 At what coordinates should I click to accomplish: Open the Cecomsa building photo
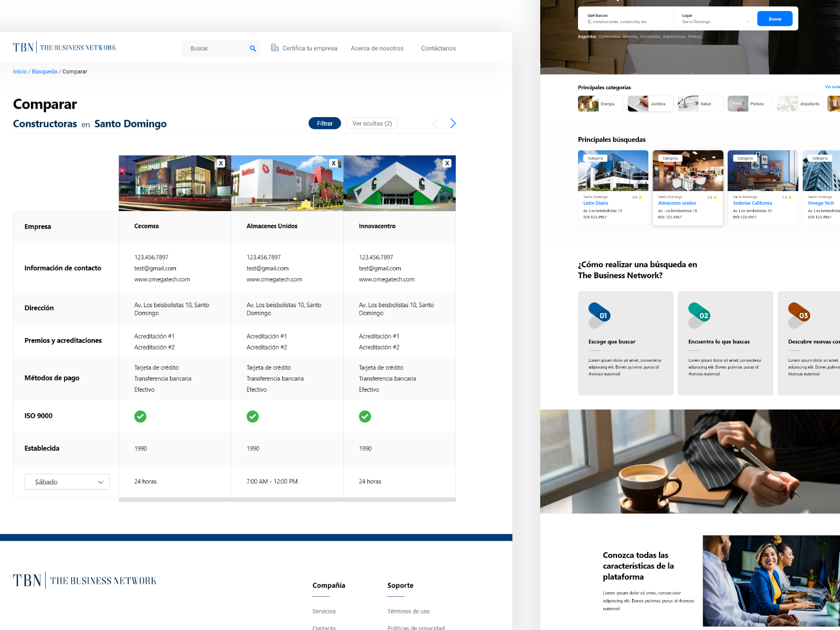175,183
